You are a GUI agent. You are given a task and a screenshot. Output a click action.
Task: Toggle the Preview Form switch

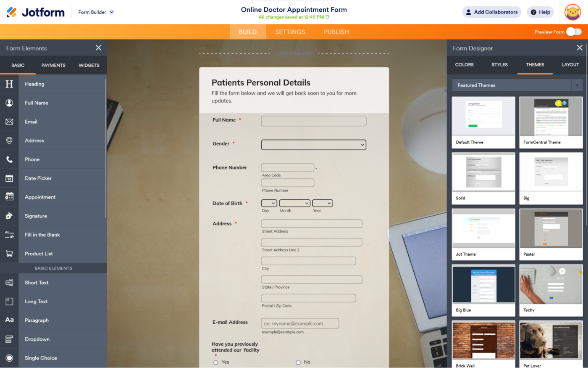pyautogui.click(x=573, y=32)
